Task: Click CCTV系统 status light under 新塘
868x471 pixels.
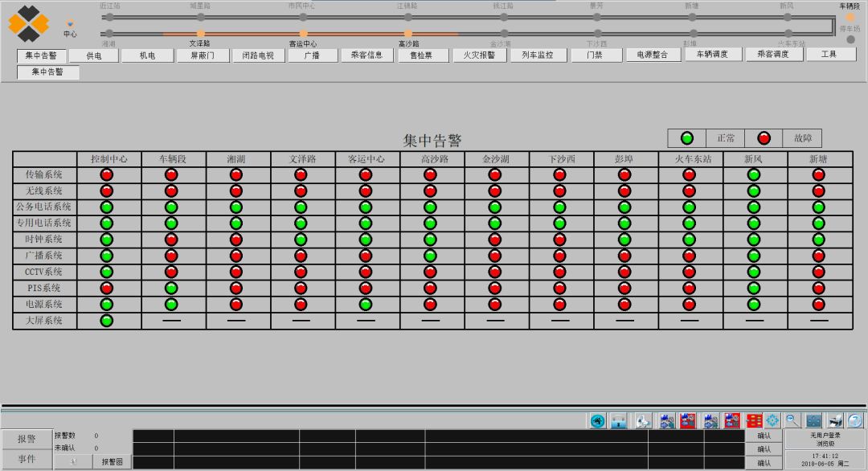Action: pyautogui.click(x=818, y=272)
